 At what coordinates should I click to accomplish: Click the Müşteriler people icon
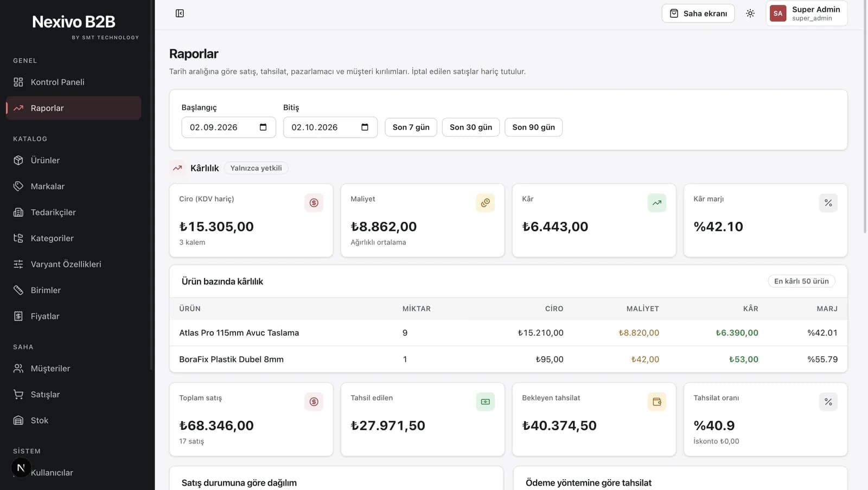[x=18, y=368]
